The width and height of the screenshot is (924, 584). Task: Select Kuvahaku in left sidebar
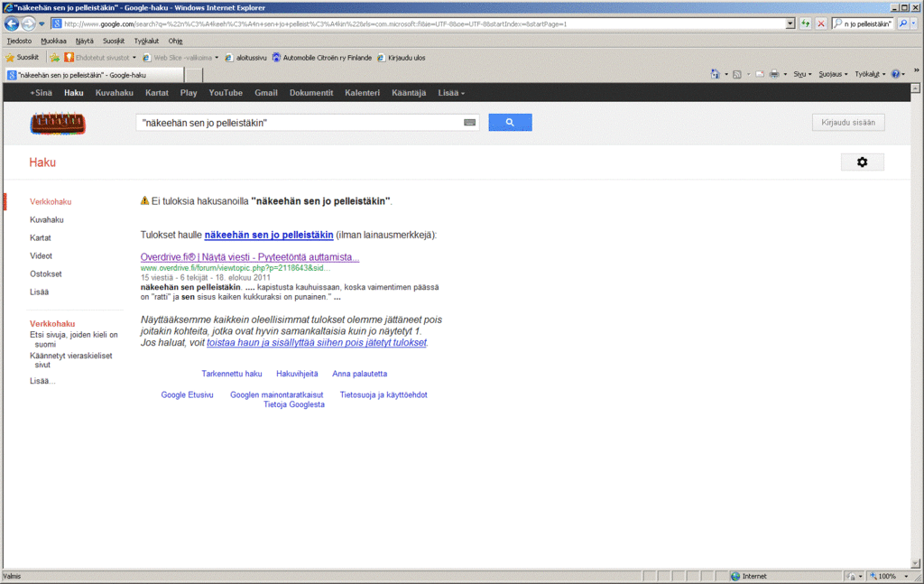pyautogui.click(x=47, y=219)
